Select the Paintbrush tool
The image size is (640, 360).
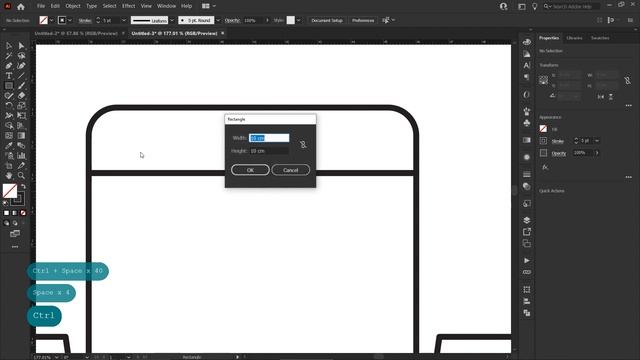pyautogui.click(x=21, y=86)
